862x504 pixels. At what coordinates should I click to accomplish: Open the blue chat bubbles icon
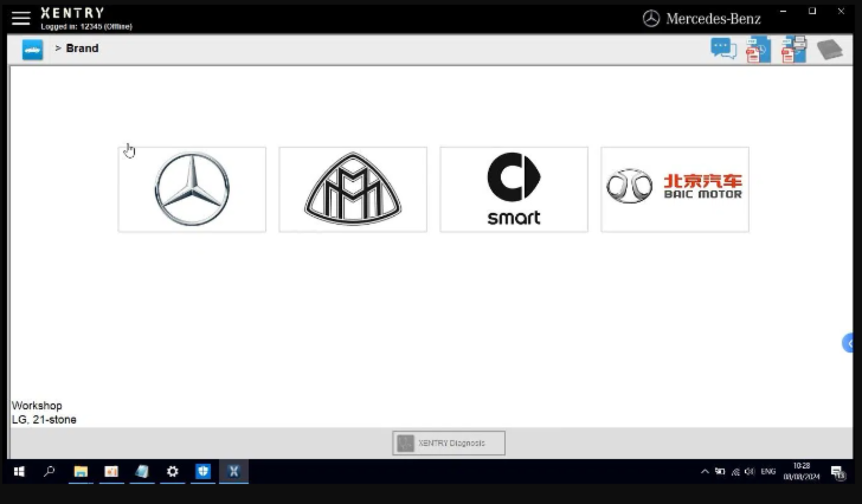[723, 49]
